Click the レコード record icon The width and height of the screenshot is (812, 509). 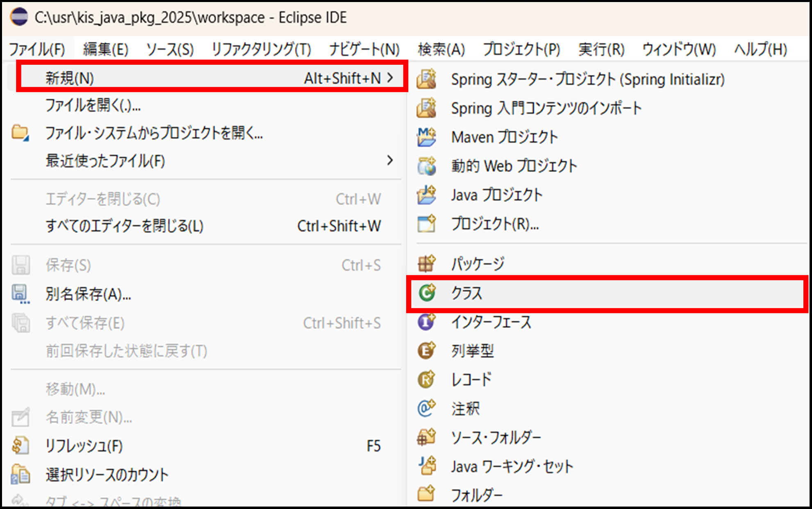pyautogui.click(x=426, y=379)
